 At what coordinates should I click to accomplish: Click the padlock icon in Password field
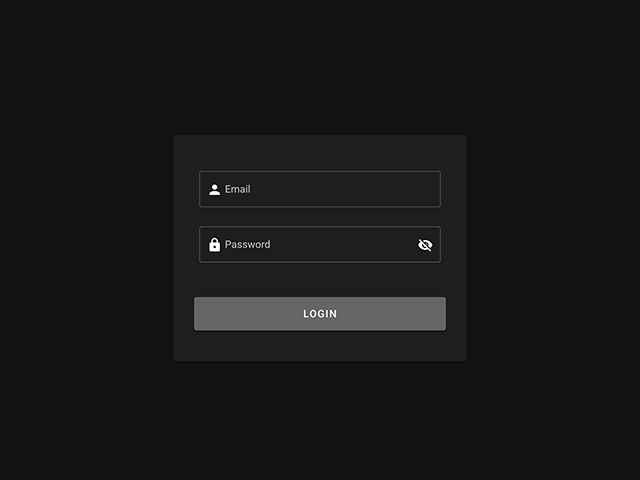point(214,244)
